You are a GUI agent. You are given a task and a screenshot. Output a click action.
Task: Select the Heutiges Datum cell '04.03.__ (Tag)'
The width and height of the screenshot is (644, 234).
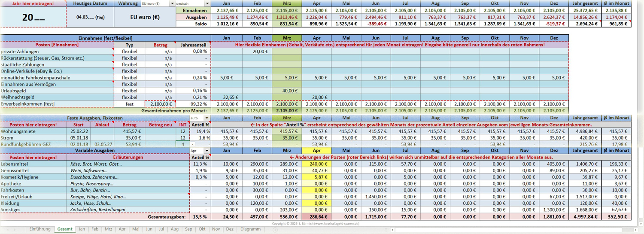[90, 17]
